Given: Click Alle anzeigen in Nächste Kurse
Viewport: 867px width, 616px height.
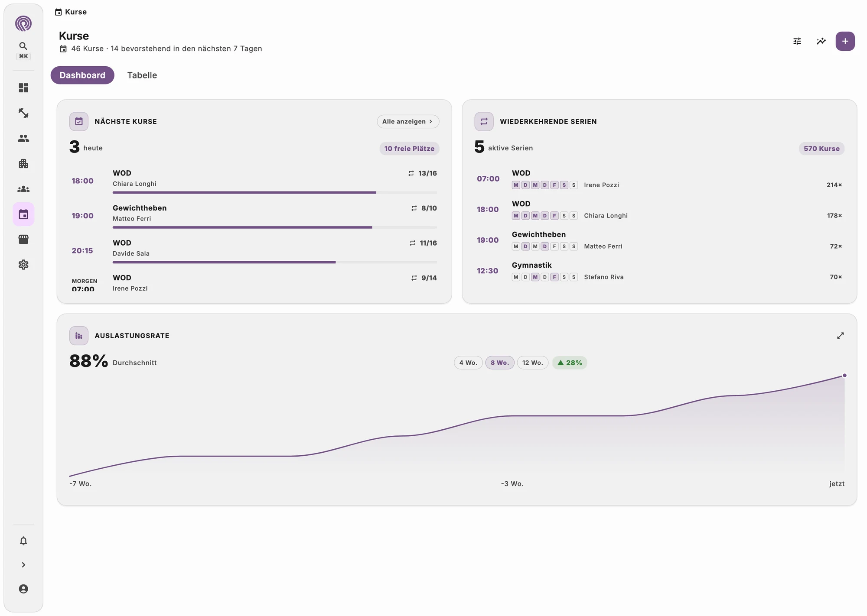Looking at the screenshot, I should pyautogui.click(x=408, y=121).
